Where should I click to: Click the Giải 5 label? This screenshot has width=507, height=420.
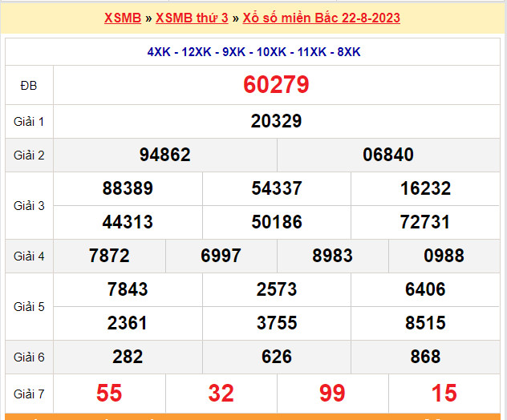pyautogui.click(x=29, y=307)
